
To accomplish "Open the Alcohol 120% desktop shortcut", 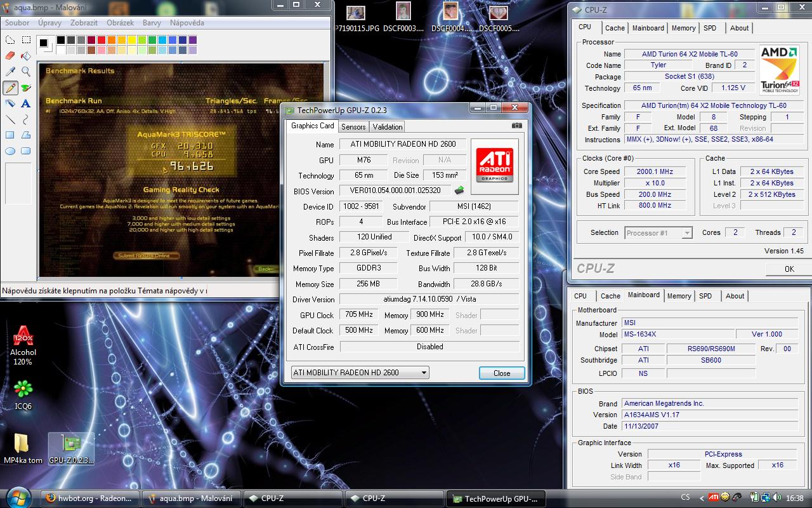I will pos(23,345).
